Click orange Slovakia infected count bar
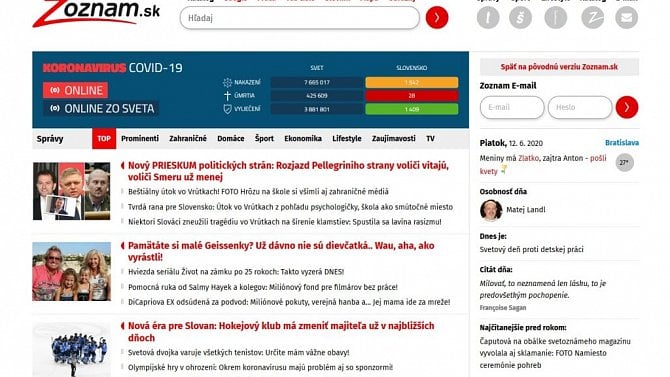This screenshot has width=670, height=377. pyautogui.click(x=411, y=82)
